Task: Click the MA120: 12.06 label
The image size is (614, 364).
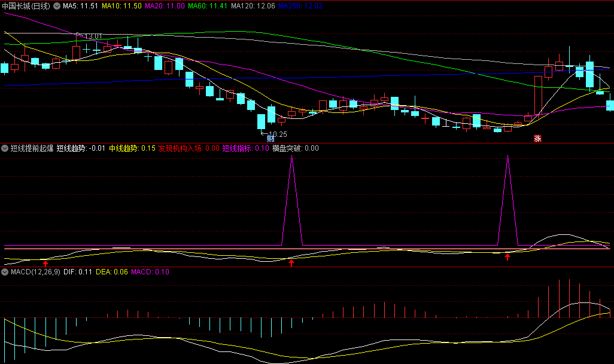Action: pos(253,6)
